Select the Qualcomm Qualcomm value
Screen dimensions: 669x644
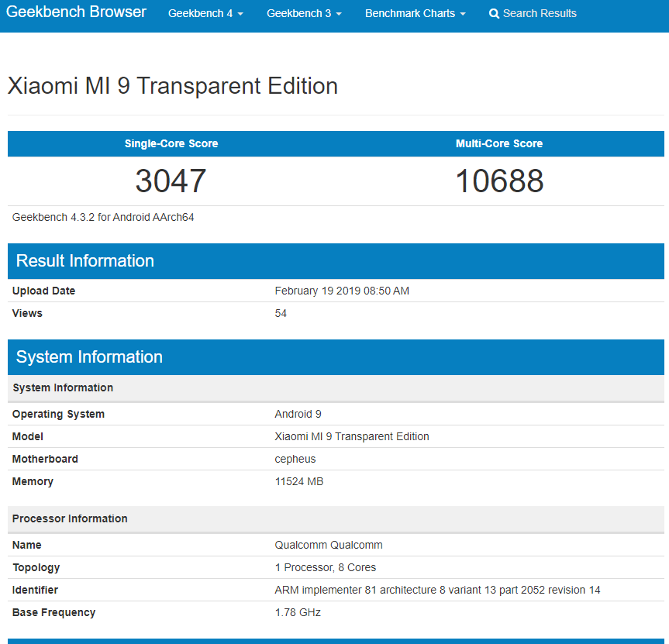point(329,545)
